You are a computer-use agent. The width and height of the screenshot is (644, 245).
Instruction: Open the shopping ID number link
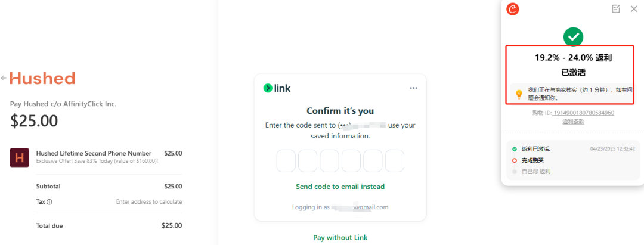584,113
